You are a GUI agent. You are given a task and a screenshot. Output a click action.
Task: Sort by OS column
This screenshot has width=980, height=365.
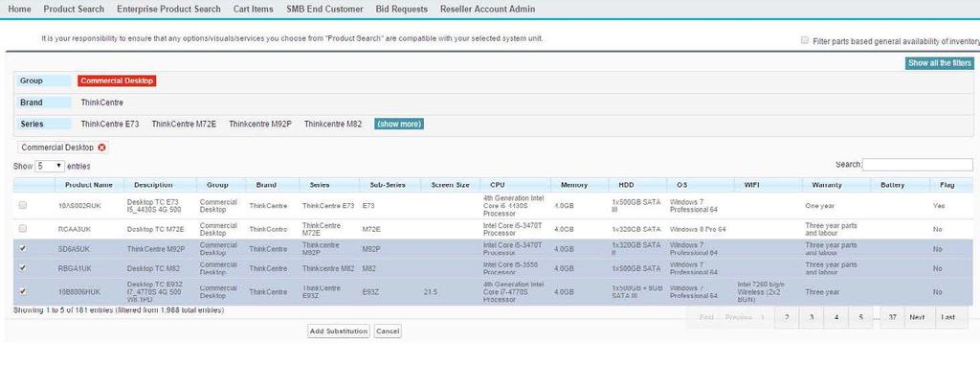coord(681,185)
